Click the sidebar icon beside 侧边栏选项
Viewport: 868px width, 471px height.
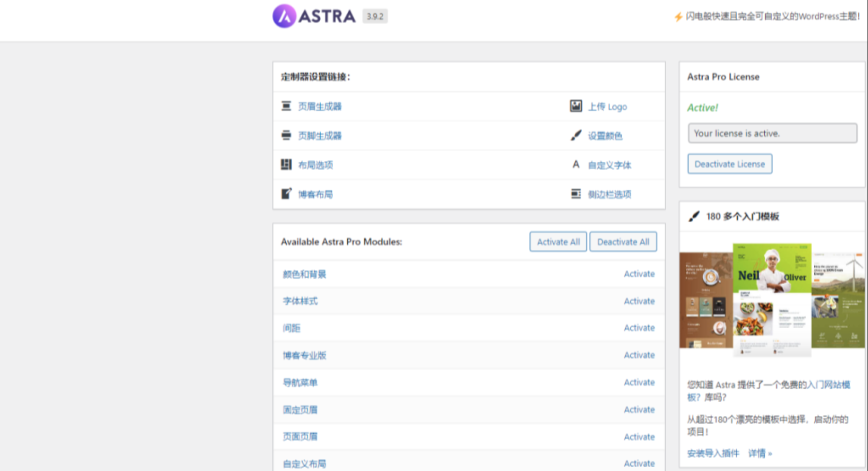pyautogui.click(x=576, y=194)
